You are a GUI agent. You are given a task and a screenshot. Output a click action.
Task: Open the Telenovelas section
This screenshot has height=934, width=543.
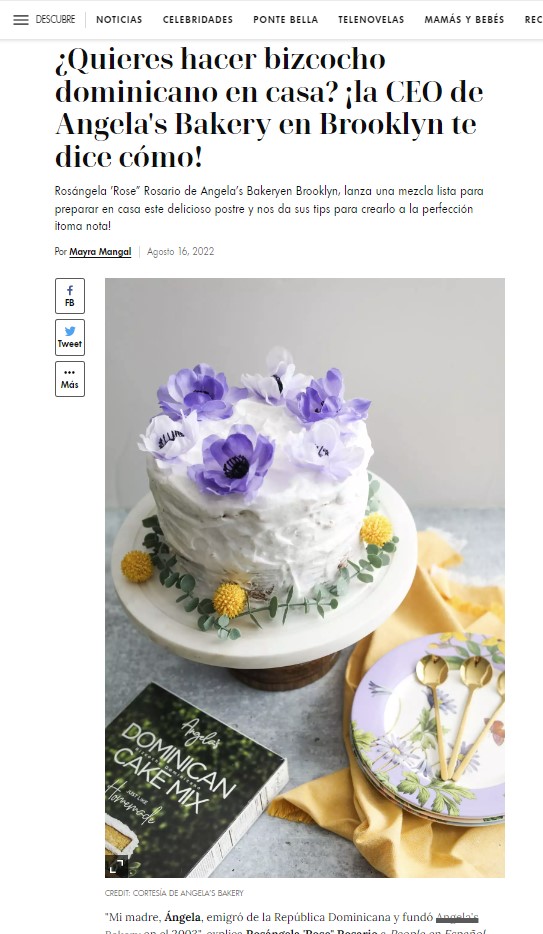coord(371,20)
